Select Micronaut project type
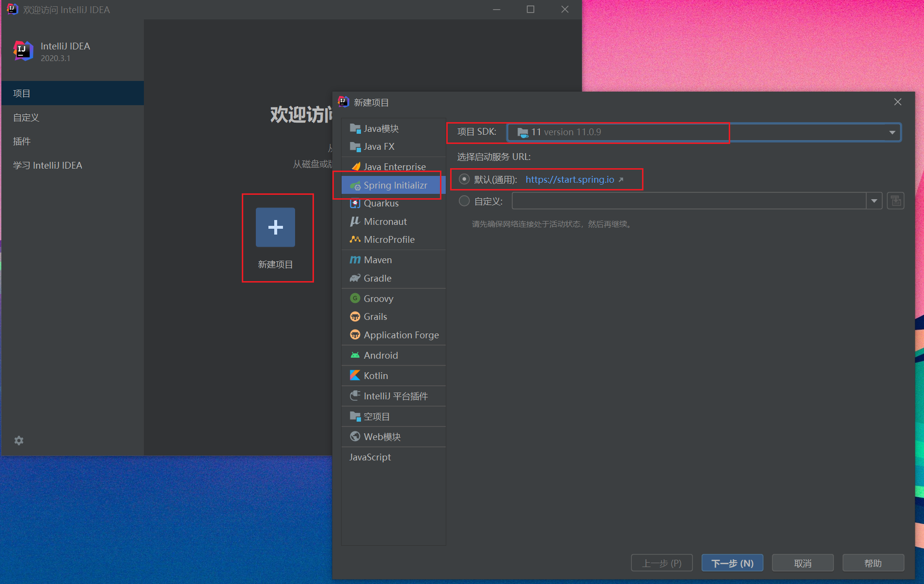924x584 pixels. point(393,221)
